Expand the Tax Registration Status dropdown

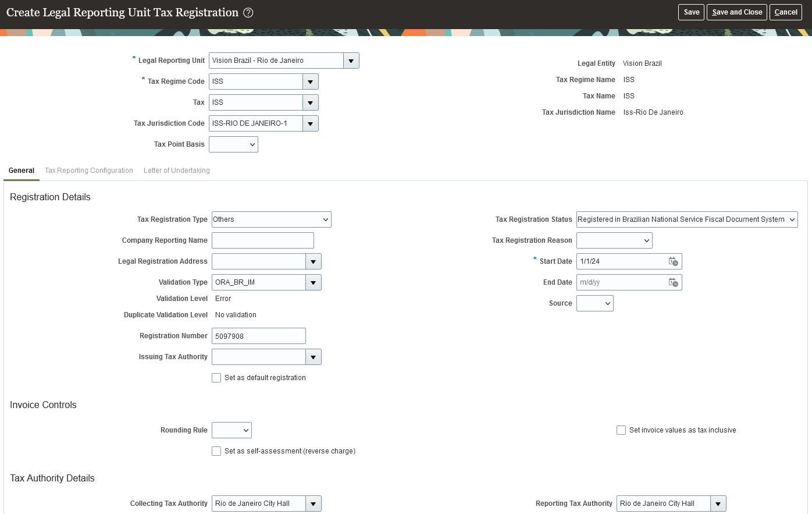tap(791, 219)
